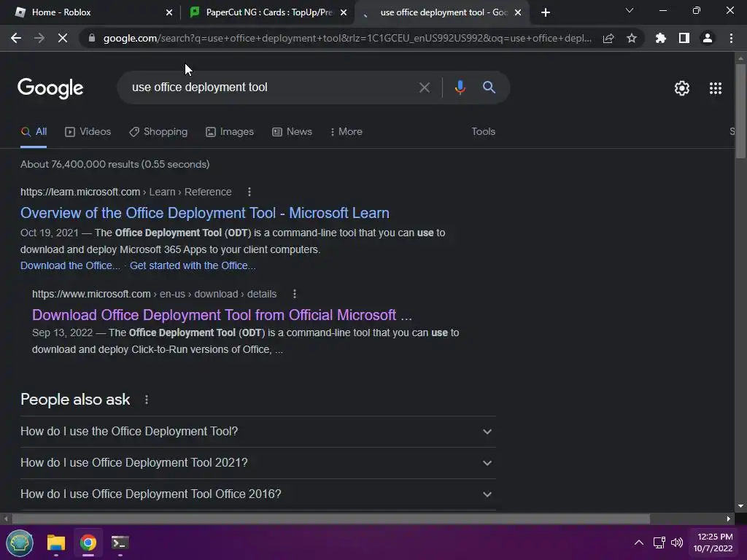Start voice search with the microphone

point(460,87)
